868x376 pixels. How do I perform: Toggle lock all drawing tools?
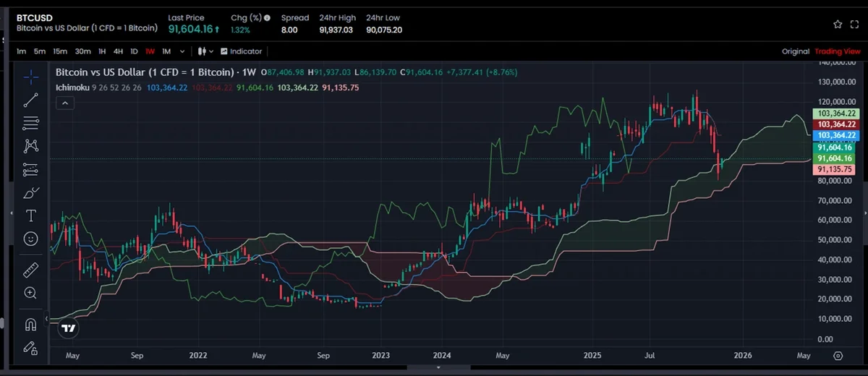[x=30, y=348]
